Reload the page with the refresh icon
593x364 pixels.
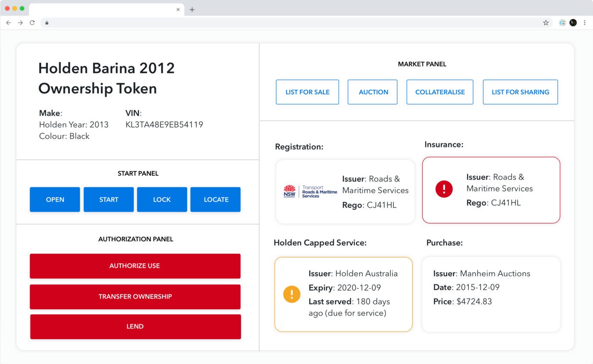click(32, 22)
